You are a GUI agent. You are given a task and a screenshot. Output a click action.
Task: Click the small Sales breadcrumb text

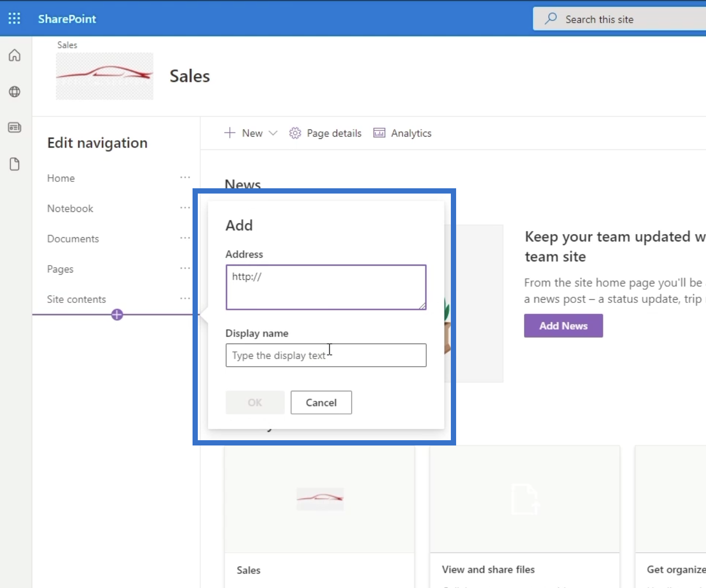(67, 45)
